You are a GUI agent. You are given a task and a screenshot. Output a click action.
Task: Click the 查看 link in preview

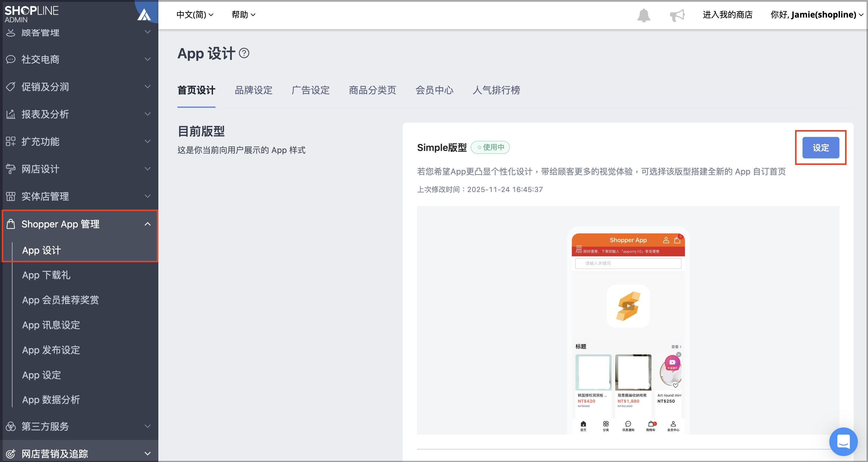point(676,347)
